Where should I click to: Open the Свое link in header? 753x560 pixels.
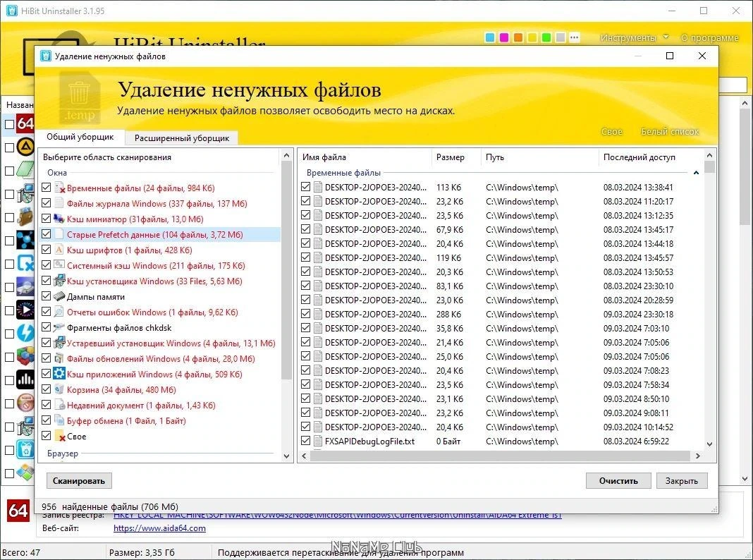pos(611,132)
